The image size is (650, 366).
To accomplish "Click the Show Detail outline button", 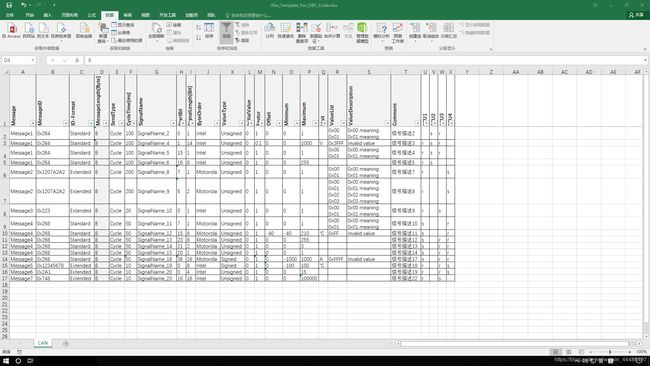I will [475, 25].
